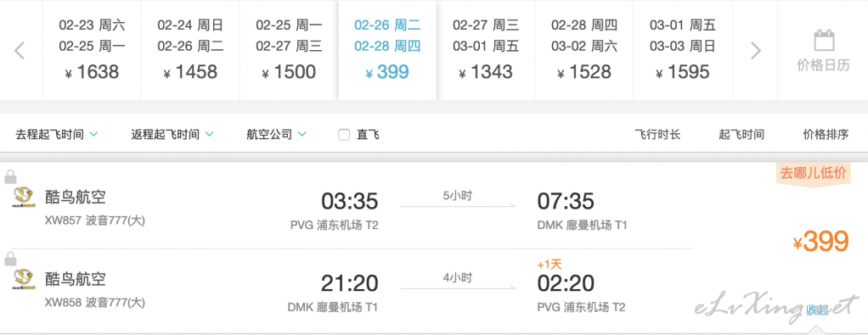This screenshot has width=868, height=335.
Task: Choose the 02-24 周日 date option ¥1458
Action: point(190,50)
